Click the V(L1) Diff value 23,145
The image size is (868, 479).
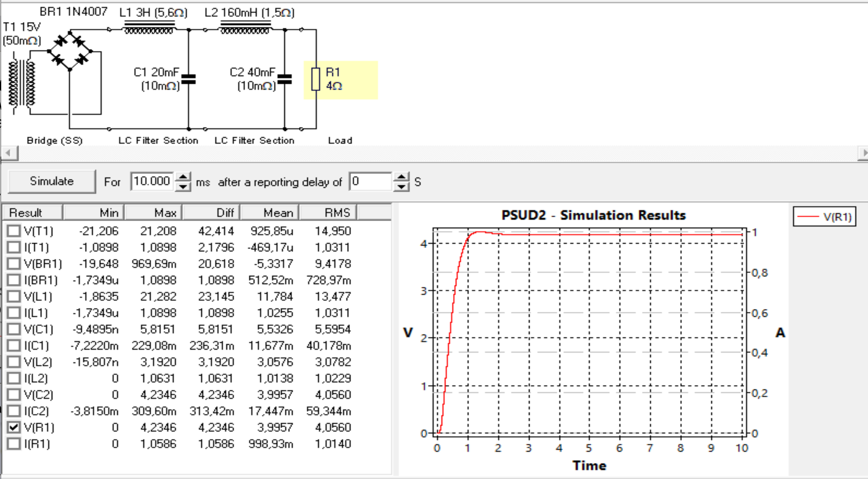(x=216, y=297)
